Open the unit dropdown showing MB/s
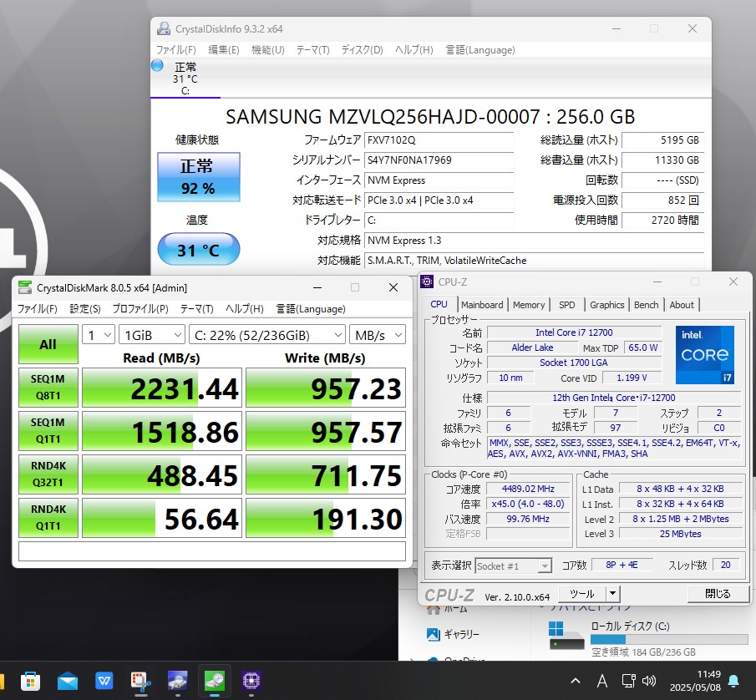The width and height of the screenshot is (756, 700). pyautogui.click(x=378, y=335)
